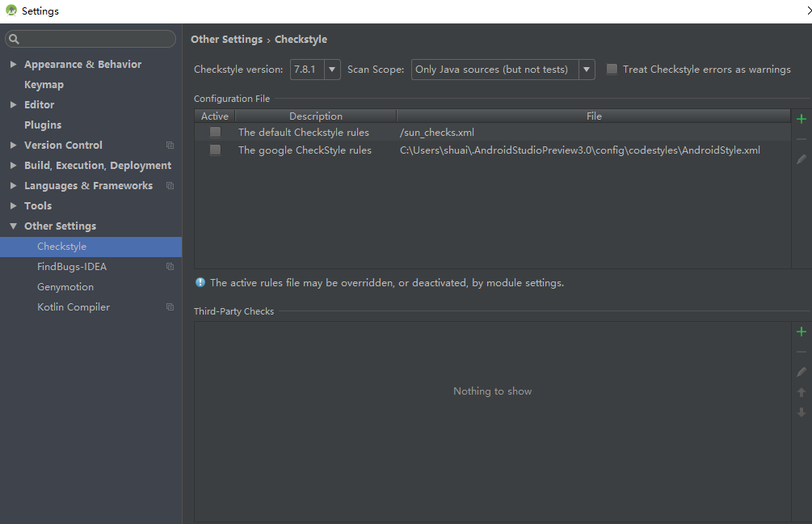This screenshot has width=812, height=524.
Task: Click the info icon beside active rules note
Action: [200, 282]
